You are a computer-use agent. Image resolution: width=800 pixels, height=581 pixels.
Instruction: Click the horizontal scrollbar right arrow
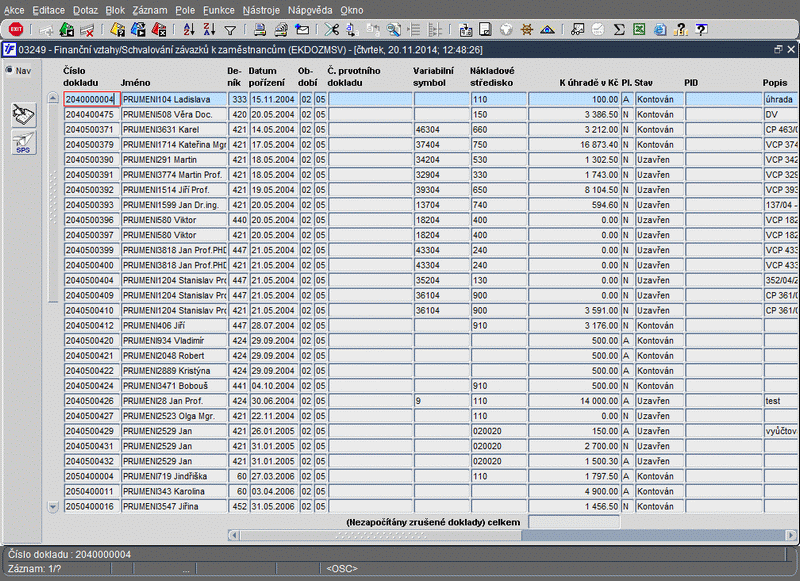click(x=791, y=535)
